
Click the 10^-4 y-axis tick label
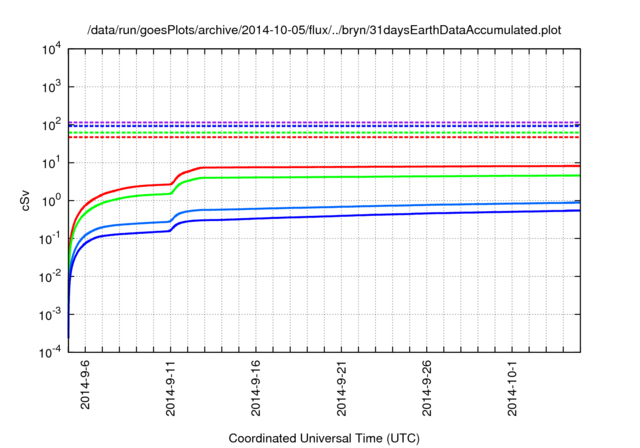tap(51, 352)
